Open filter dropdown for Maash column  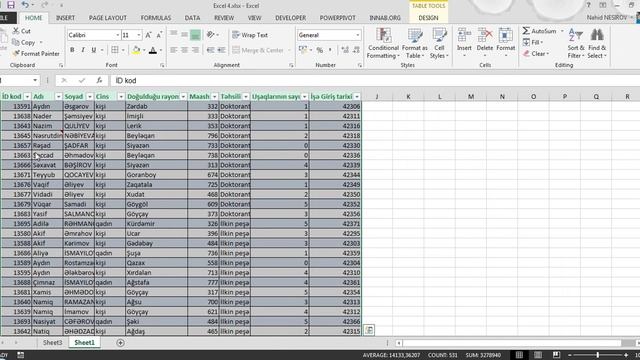[x=214, y=97]
